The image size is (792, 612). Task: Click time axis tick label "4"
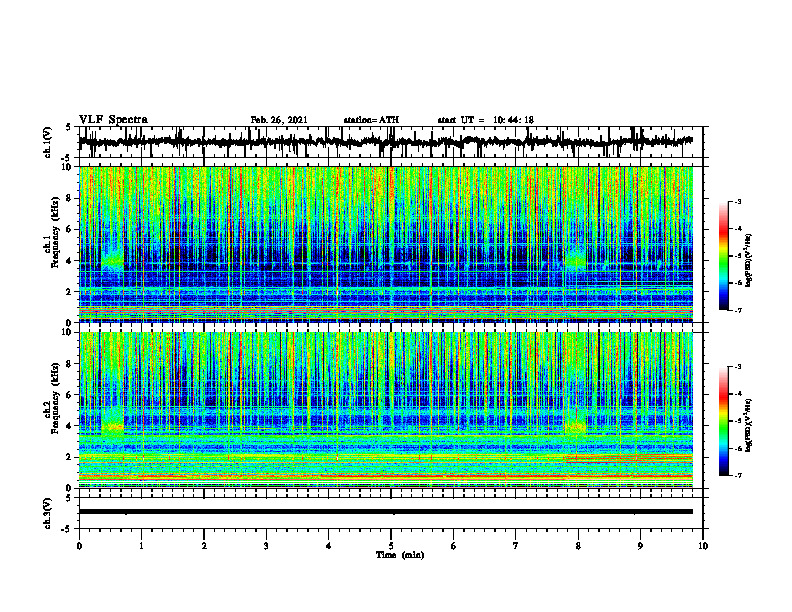tap(329, 546)
